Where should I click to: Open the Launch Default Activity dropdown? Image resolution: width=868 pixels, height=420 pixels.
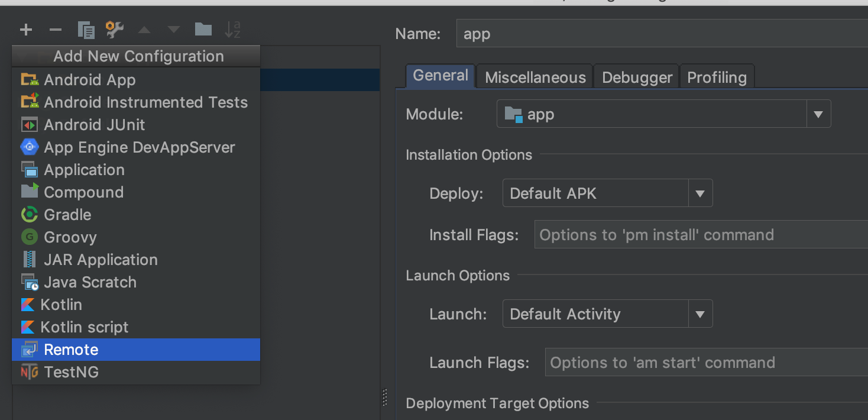click(x=700, y=314)
